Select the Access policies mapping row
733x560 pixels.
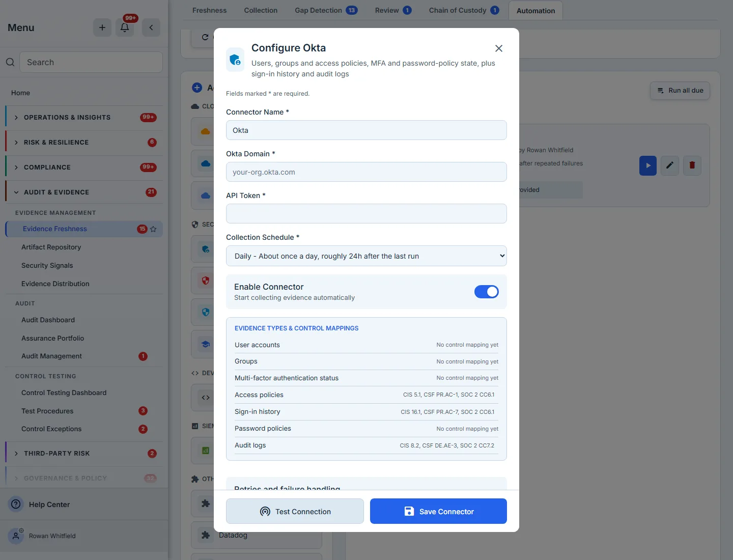click(x=366, y=395)
